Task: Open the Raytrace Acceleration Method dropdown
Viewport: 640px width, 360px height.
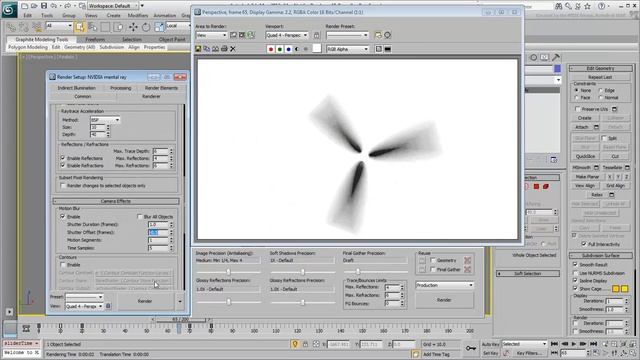Action: pyautogui.click(x=105, y=120)
